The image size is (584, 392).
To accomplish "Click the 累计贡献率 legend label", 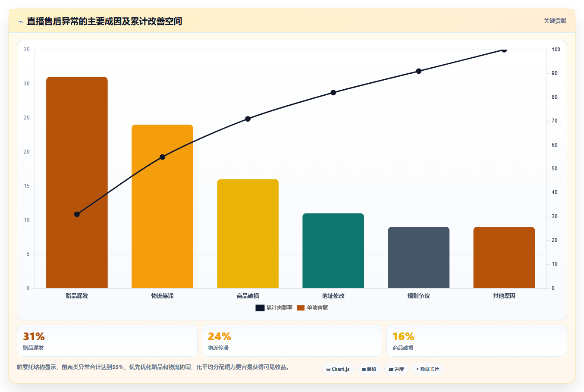I will [x=279, y=307].
